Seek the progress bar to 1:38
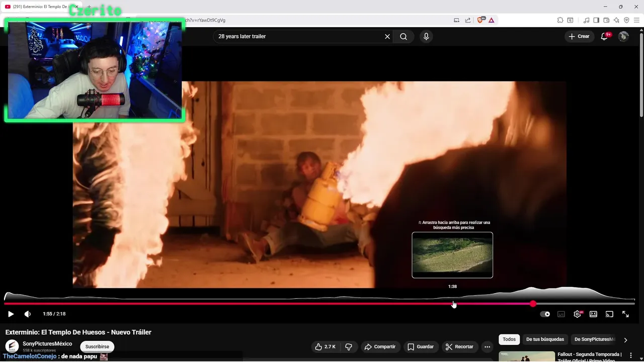The image size is (644, 362). (x=453, y=304)
